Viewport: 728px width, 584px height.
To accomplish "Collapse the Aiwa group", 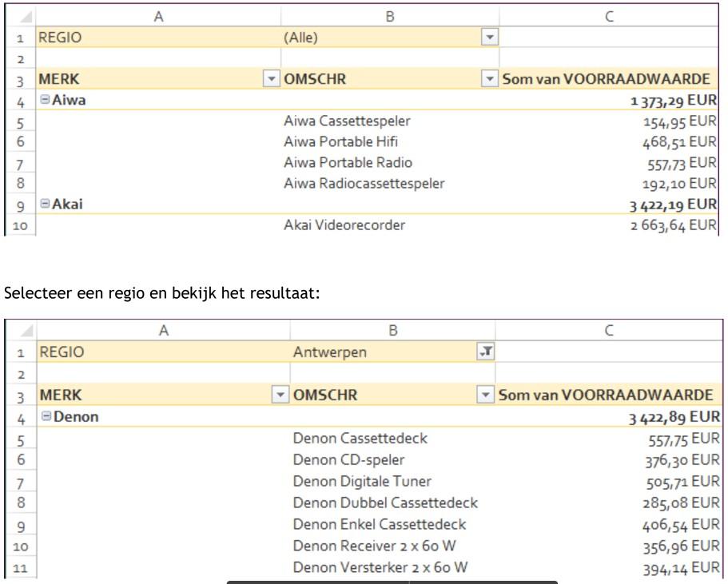I will pos(45,99).
